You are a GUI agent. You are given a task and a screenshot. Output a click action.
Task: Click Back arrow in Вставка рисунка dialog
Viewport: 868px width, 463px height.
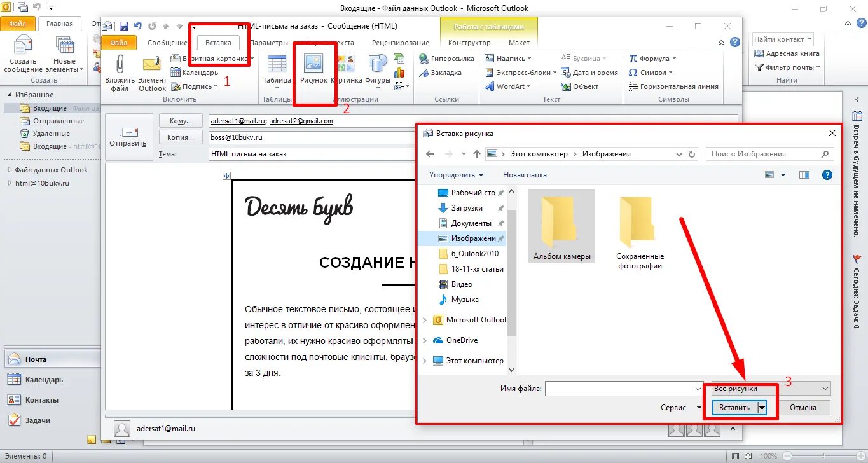[x=430, y=154]
